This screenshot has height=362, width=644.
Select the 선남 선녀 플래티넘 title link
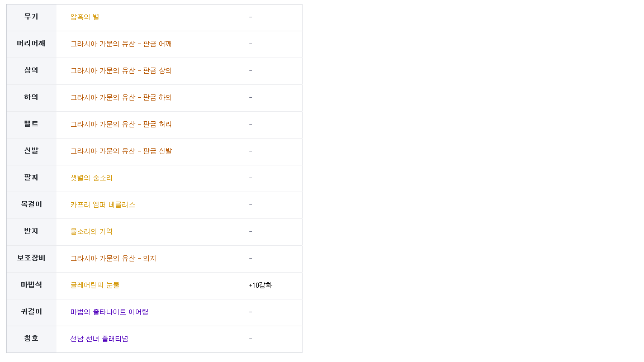tap(99, 339)
